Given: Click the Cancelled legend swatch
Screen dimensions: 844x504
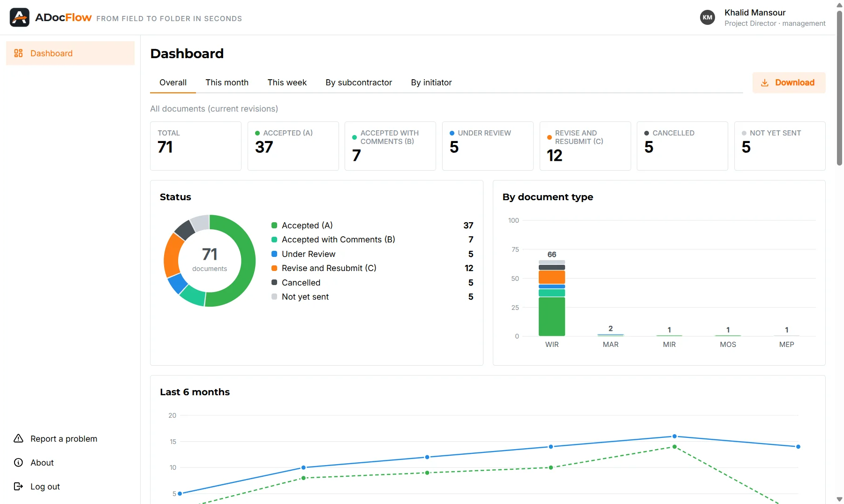Looking at the screenshot, I should (x=274, y=283).
